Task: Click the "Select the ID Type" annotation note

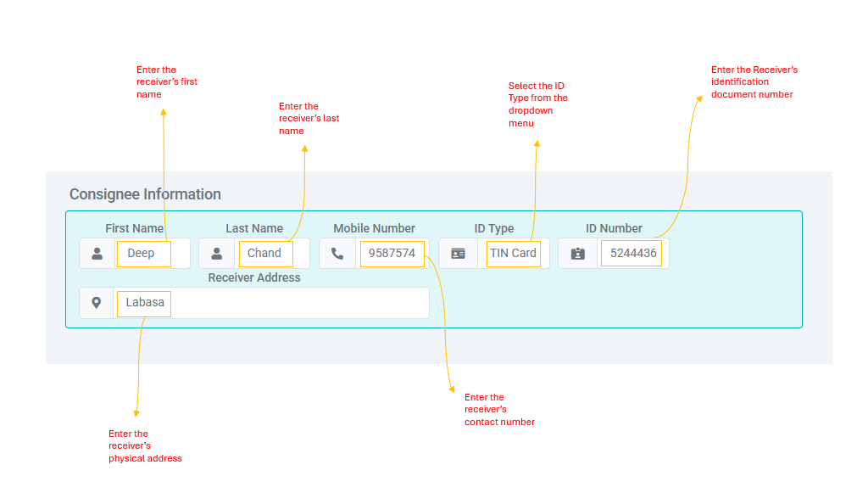Action: point(537,104)
